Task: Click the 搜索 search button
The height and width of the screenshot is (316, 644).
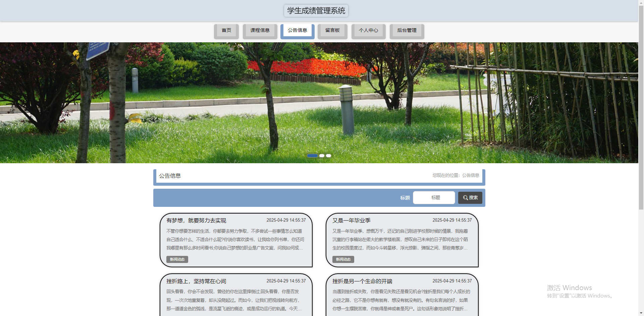Action: pyautogui.click(x=470, y=198)
